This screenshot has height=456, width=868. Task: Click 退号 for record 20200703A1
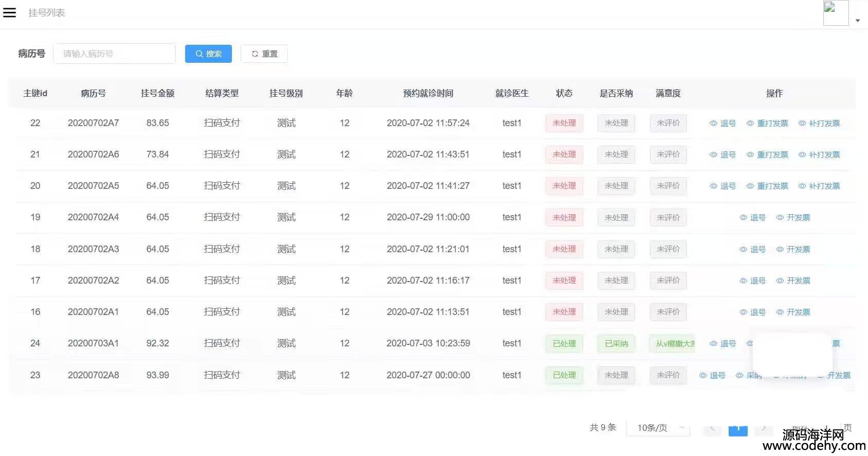[x=723, y=344]
